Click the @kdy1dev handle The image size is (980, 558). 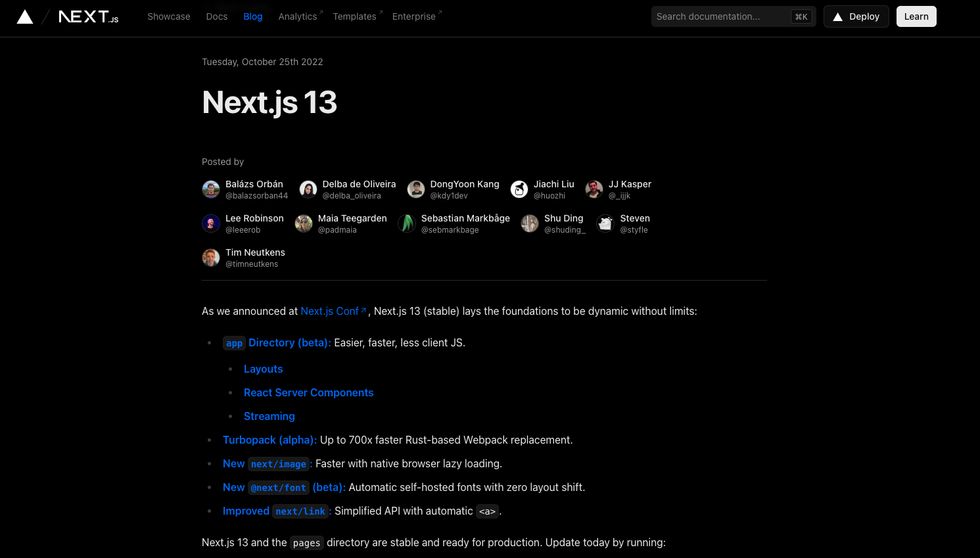(449, 196)
